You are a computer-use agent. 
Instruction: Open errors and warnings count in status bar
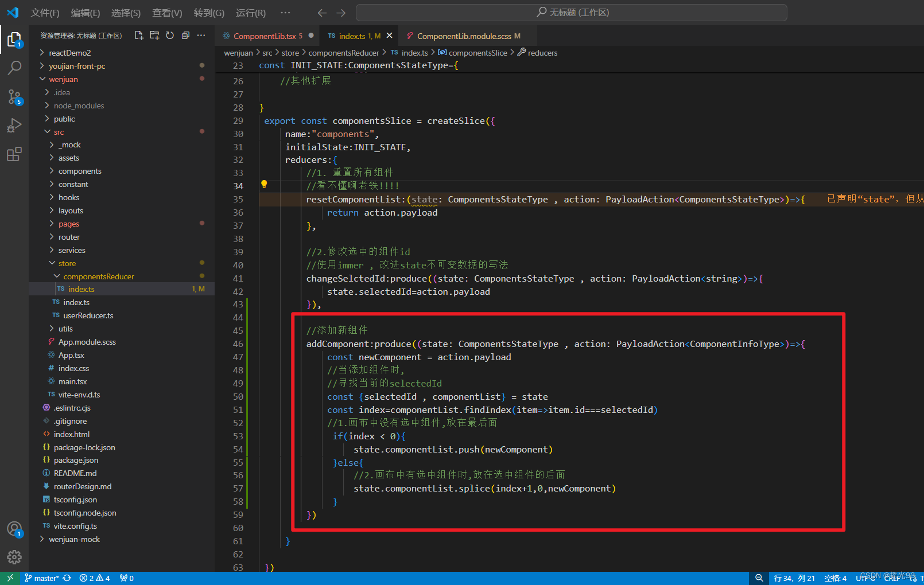pos(95,578)
